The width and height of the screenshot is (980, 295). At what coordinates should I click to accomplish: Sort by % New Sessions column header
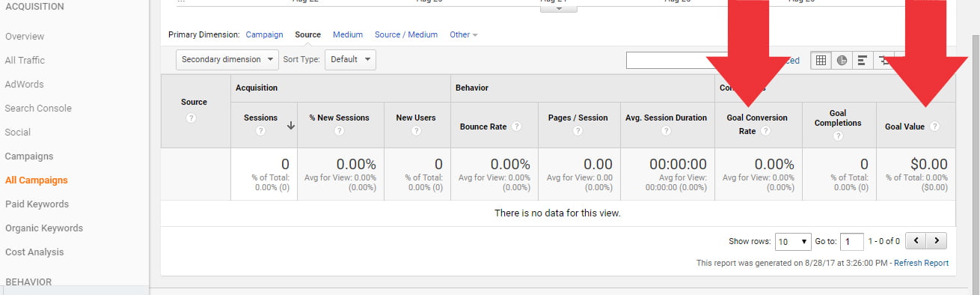click(x=340, y=118)
